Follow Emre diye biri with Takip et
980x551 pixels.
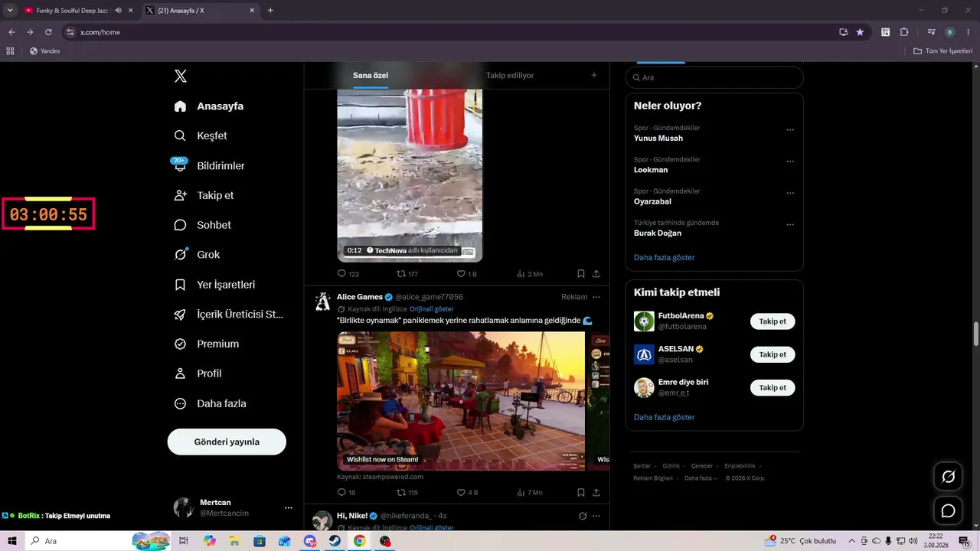(x=773, y=388)
